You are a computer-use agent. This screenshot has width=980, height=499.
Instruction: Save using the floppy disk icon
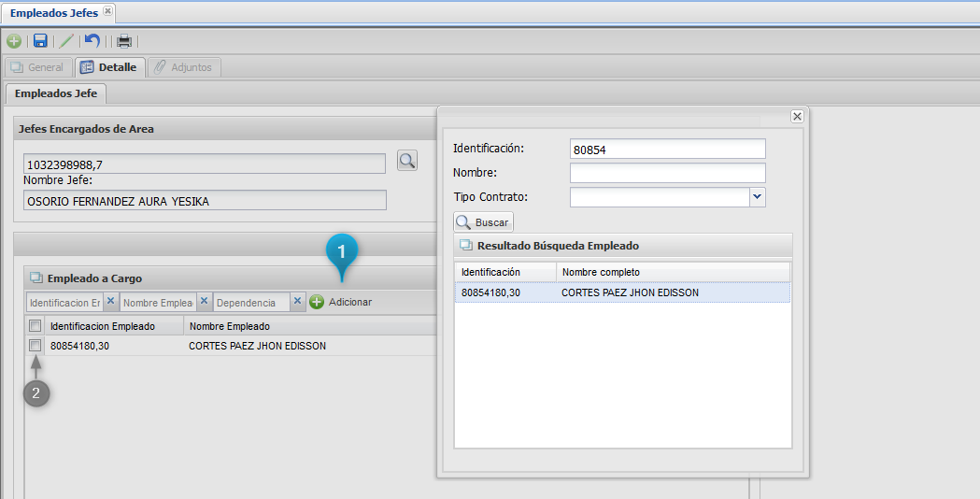click(x=40, y=41)
